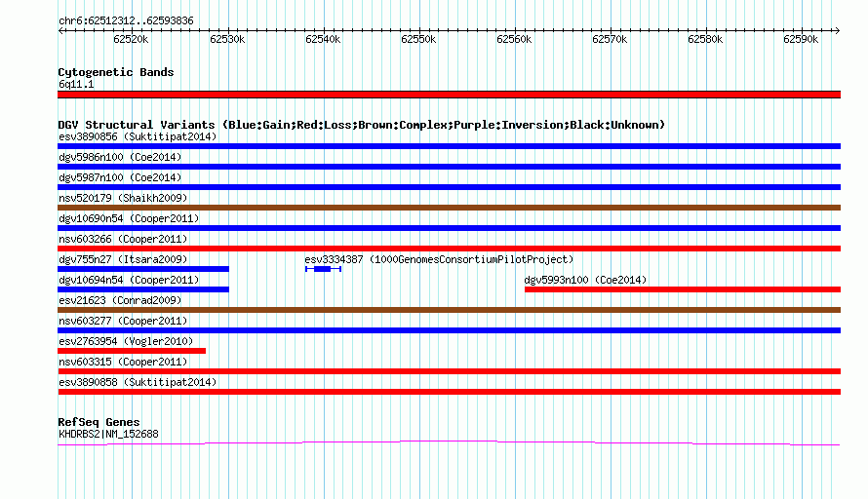
Task: Click the DGV Structural Variants track title
Action: [362, 125]
